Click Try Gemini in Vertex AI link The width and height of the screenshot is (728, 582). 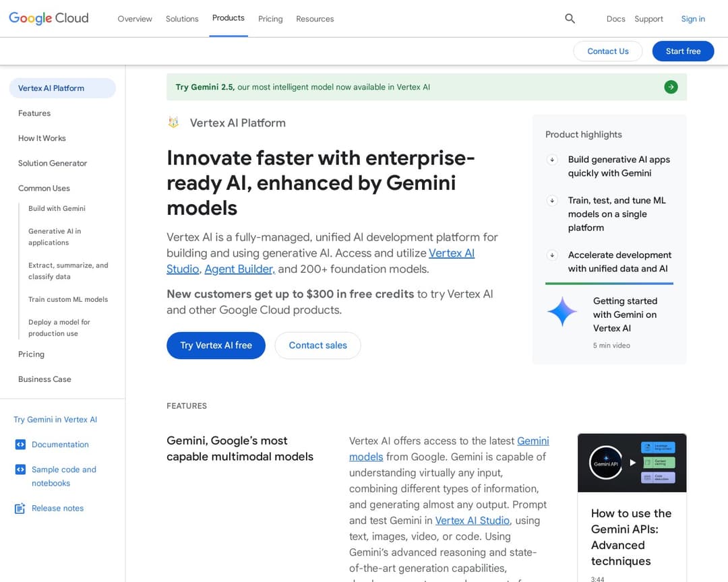(55, 420)
